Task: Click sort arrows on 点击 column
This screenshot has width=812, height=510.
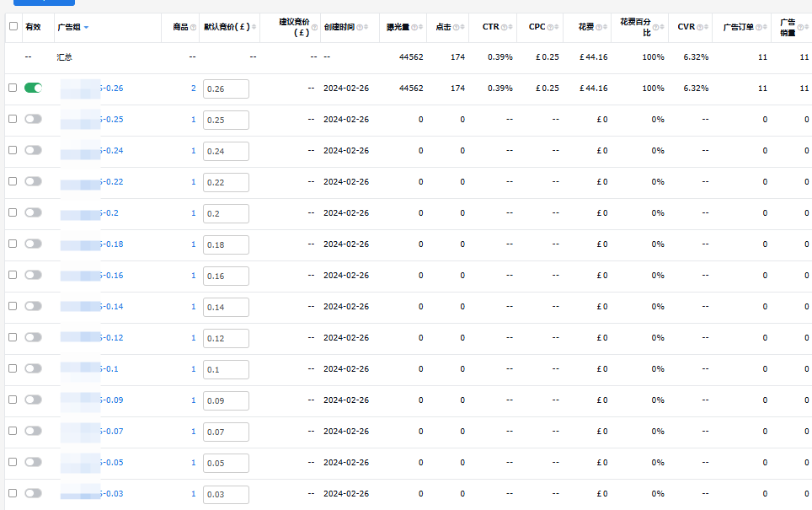Action: click(462, 27)
